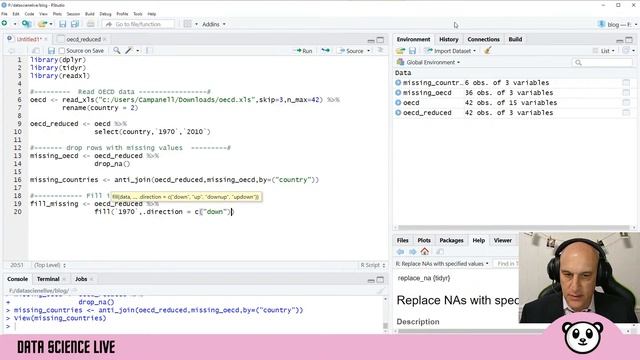Click the New File icon
This screenshot has height=360, width=640.
click(5, 24)
